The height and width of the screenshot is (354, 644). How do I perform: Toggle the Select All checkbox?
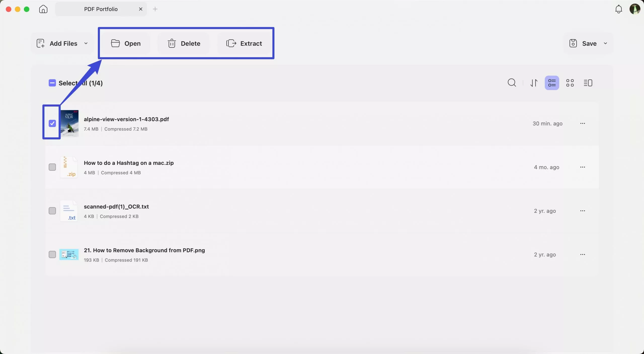pos(52,83)
